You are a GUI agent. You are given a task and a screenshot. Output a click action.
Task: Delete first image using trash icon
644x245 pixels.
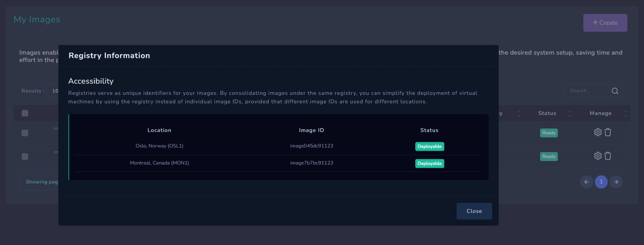pyautogui.click(x=608, y=132)
